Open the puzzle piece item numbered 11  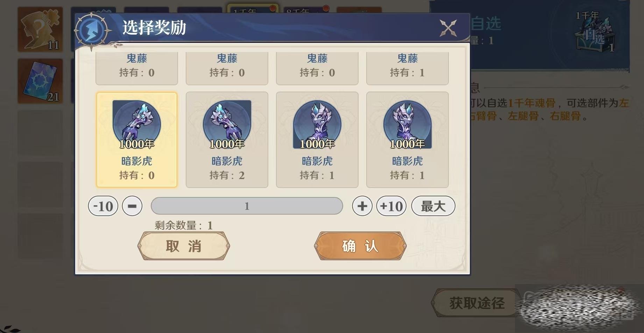[x=41, y=29]
